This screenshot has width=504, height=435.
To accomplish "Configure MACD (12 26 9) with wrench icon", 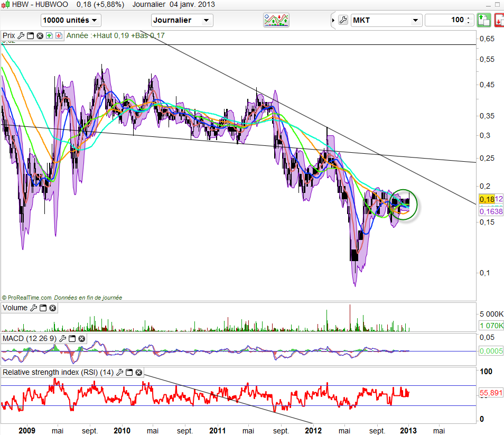I will point(62,338).
